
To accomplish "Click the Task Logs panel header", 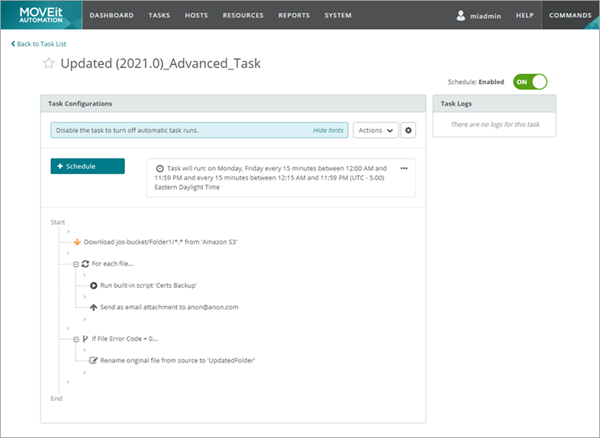I will pos(494,104).
